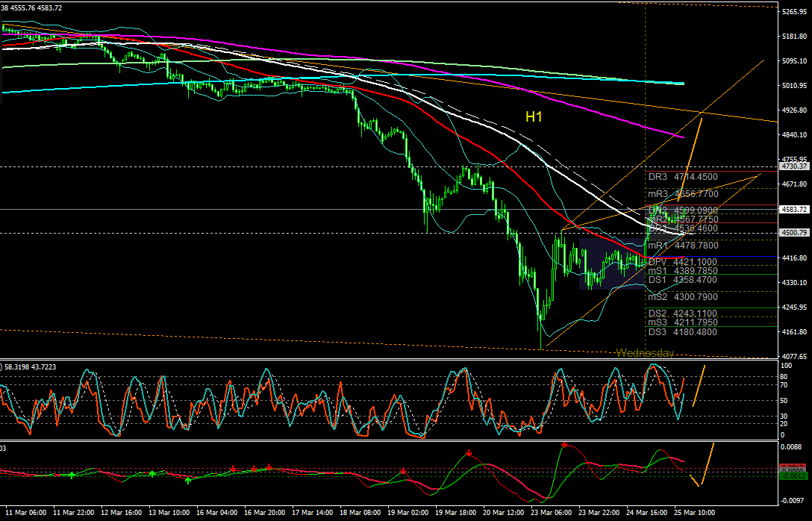The height and width of the screenshot is (521, 812).
Task: Click the 11 Mar 06:00 time label
Action: click(25, 513)
